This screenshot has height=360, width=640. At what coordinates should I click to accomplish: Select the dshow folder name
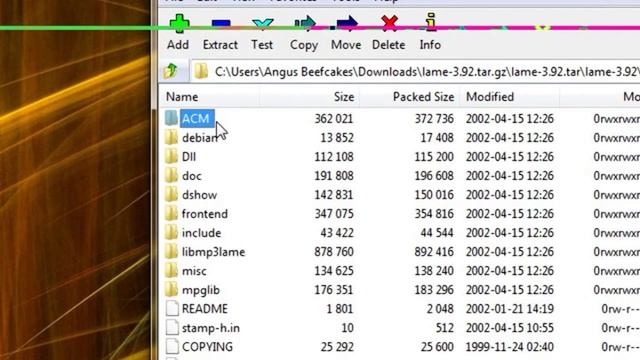pos(200,195)
